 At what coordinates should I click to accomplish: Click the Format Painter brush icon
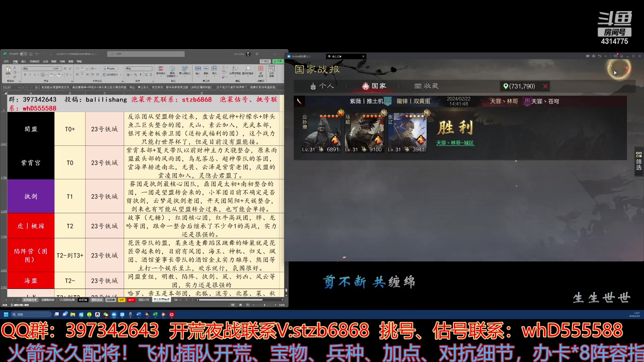[14, 77]
